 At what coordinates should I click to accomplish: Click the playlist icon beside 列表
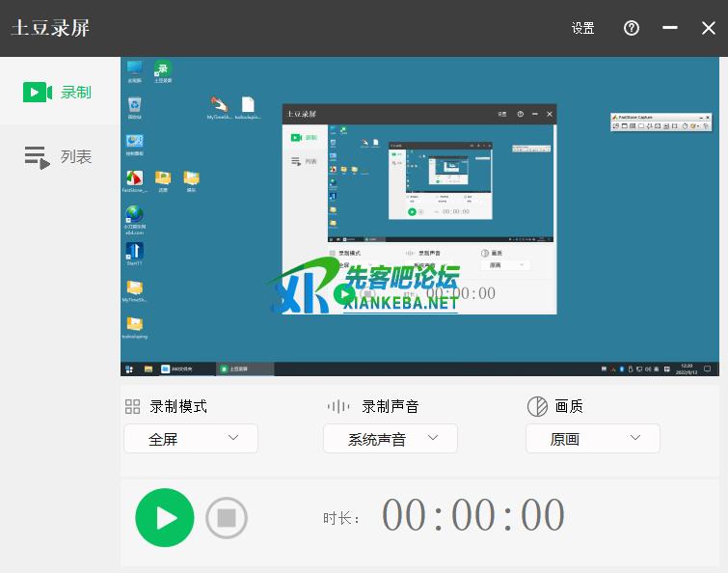point(37,157)
